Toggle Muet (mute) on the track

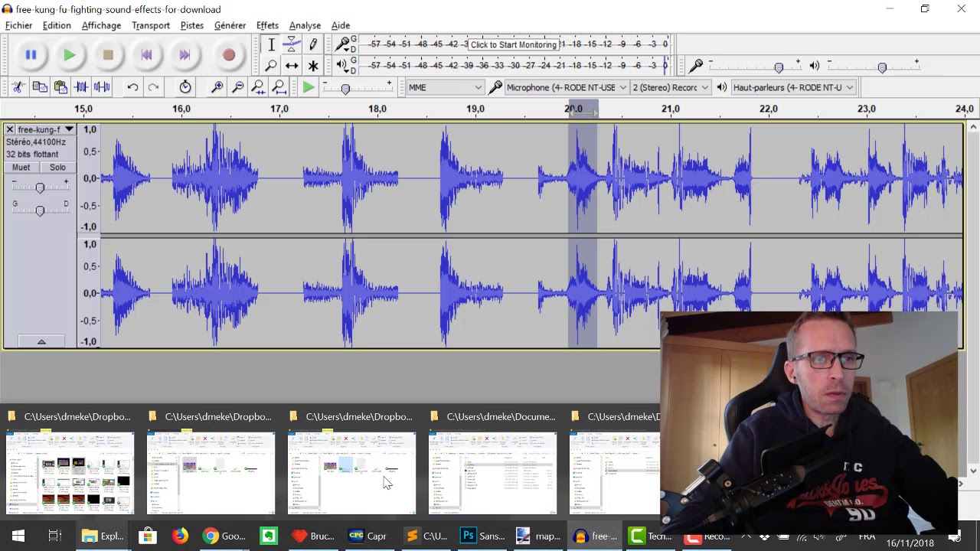click(21, 167)
